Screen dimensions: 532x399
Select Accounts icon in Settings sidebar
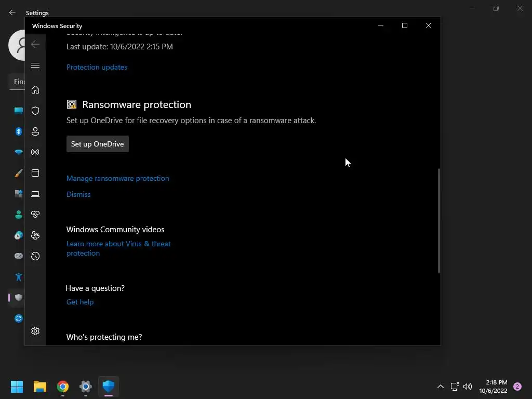pyautogui.click(x=19, y=215)
